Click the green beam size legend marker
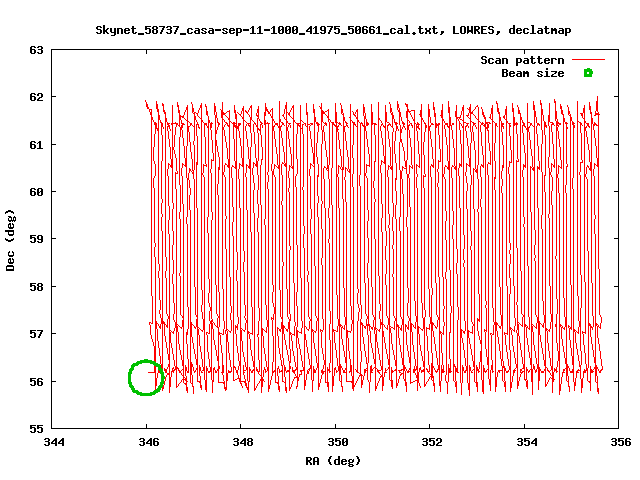Viewport: 640px width, 480px height. [x=588, y=73]
